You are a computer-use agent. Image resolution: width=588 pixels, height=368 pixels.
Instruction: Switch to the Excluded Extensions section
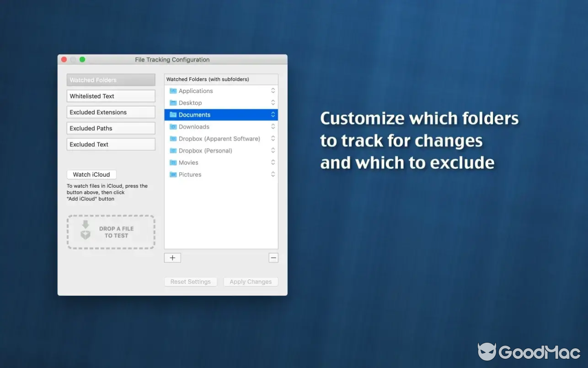(x=111, y=112)
